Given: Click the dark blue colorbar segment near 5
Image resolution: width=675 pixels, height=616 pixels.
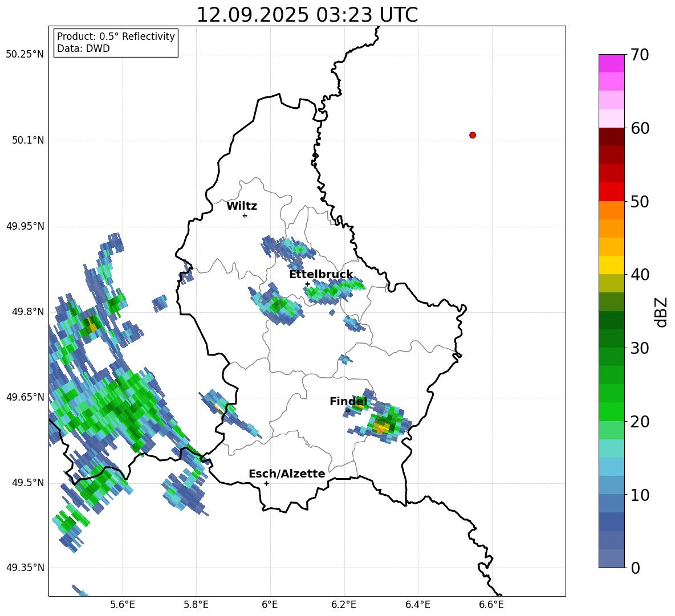Looking at the screenshot, I should (611, 521).
